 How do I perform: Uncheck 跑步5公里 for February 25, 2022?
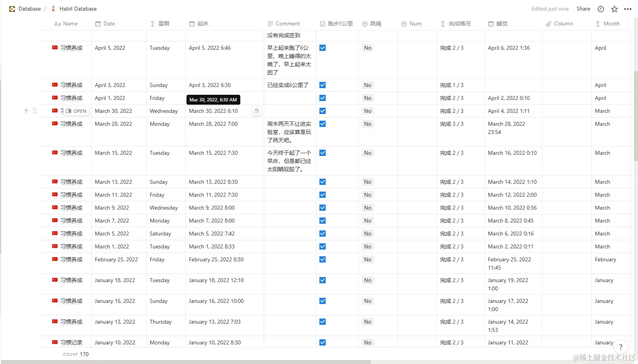point(323,259)
